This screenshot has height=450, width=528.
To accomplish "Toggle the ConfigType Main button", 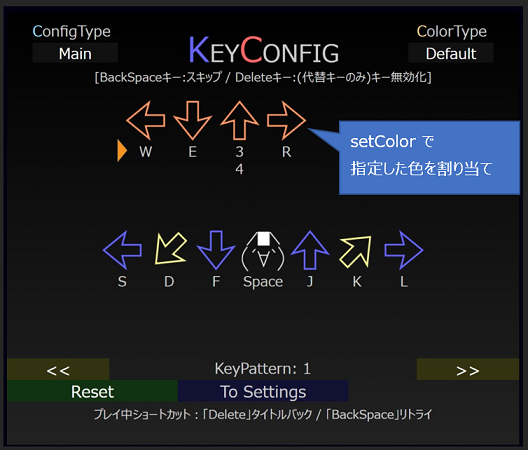I will coord(75,53).
